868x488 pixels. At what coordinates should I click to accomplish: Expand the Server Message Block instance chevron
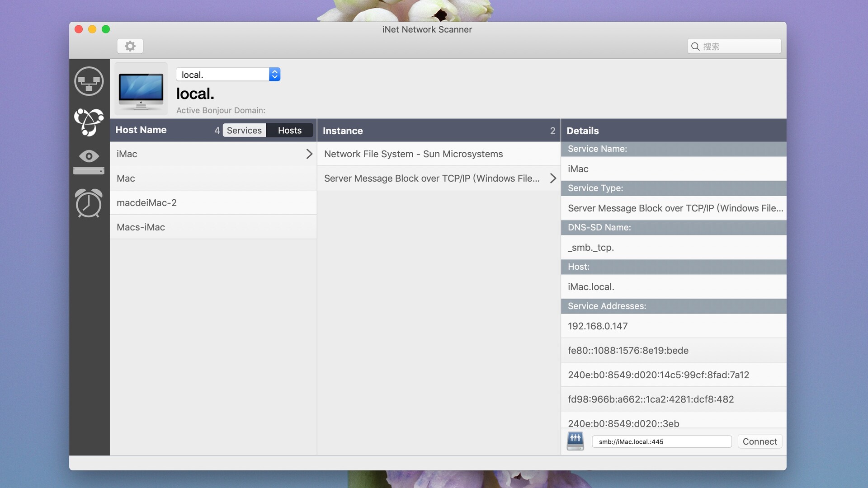(x=552, y=178)
